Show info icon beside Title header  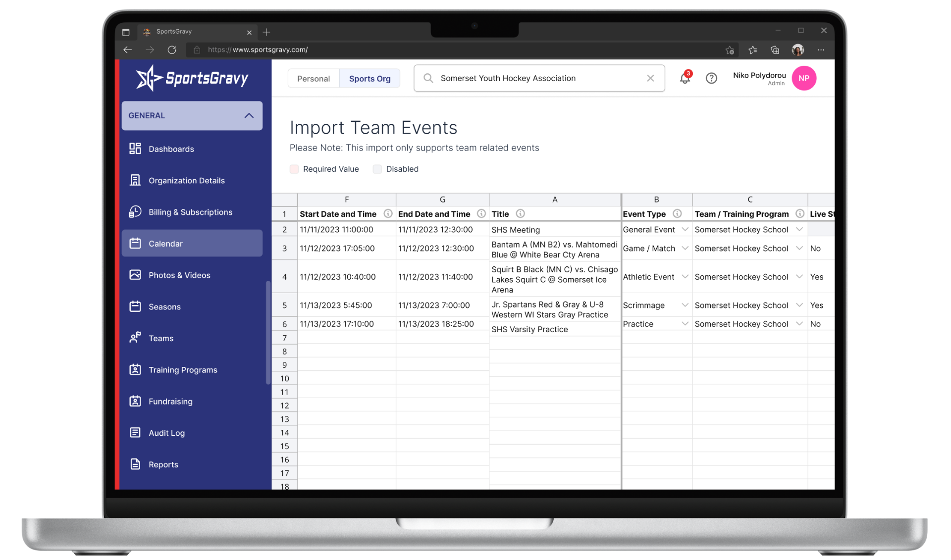(520, 213)
